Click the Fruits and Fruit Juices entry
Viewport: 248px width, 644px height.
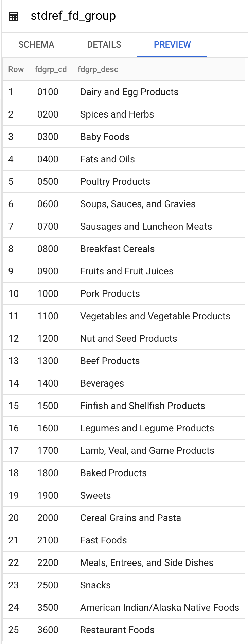click(x=127, y=271)
